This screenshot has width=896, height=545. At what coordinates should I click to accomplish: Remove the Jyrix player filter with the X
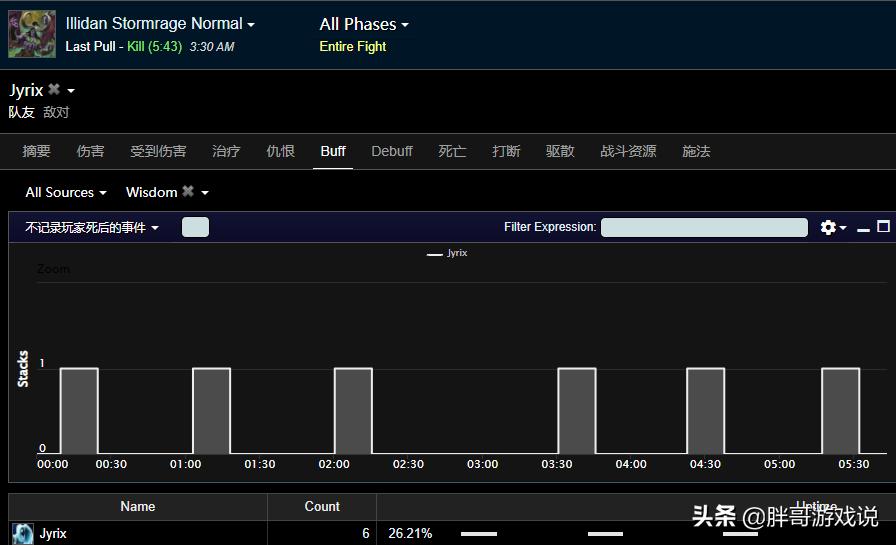pyautogui.click(x=54, y=90)
